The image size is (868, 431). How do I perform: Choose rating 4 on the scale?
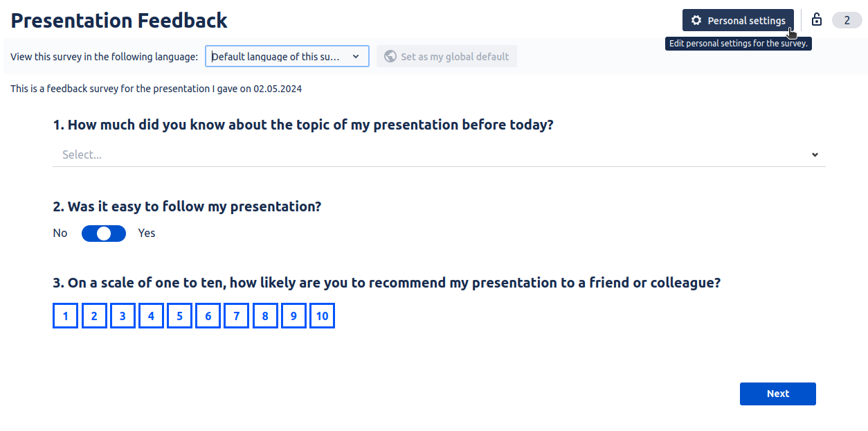(151, 317)
